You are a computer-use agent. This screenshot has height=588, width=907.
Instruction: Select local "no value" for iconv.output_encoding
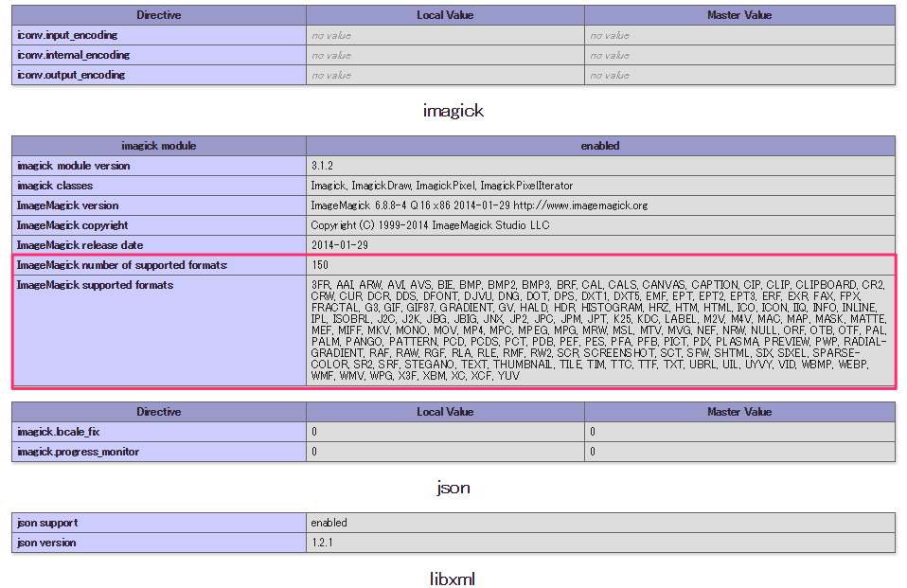331,75
